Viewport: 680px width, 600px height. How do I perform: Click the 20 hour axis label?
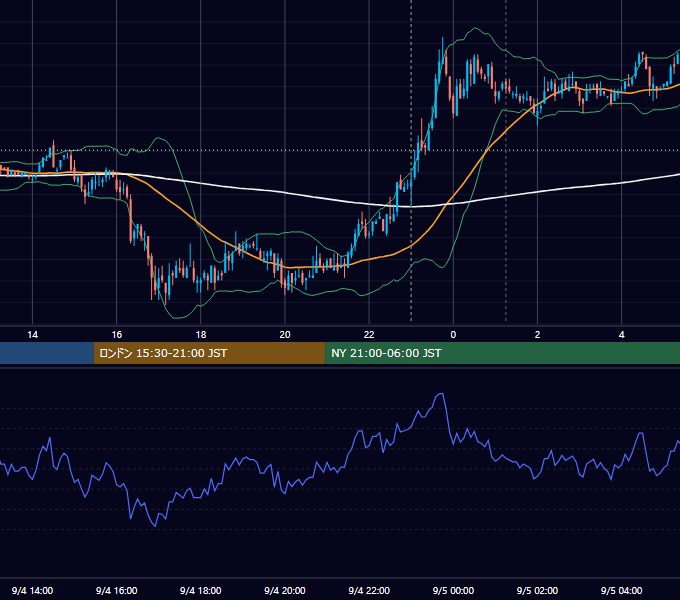[x=285, y=335]
